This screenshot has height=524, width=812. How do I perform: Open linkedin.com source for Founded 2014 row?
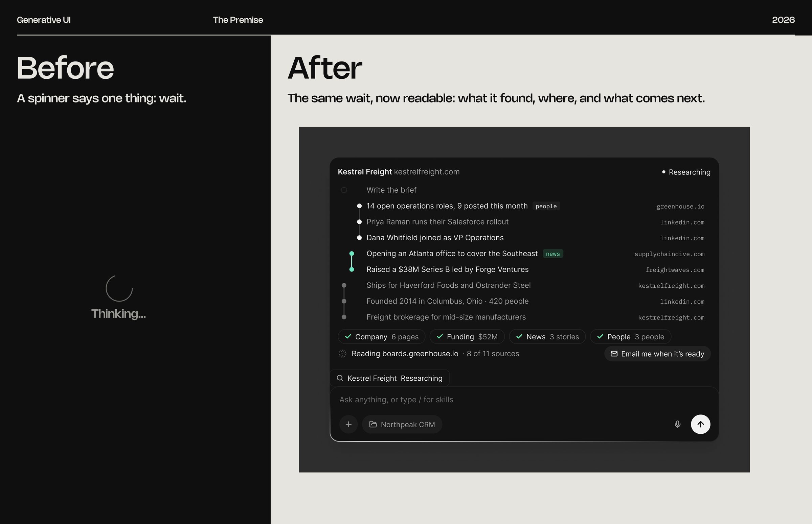coord(682,302)
